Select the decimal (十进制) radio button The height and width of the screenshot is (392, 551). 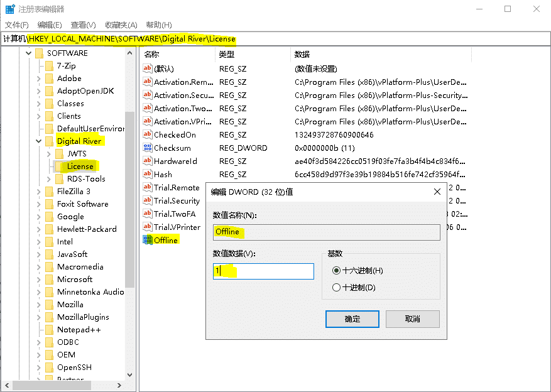tap(336, 288)
